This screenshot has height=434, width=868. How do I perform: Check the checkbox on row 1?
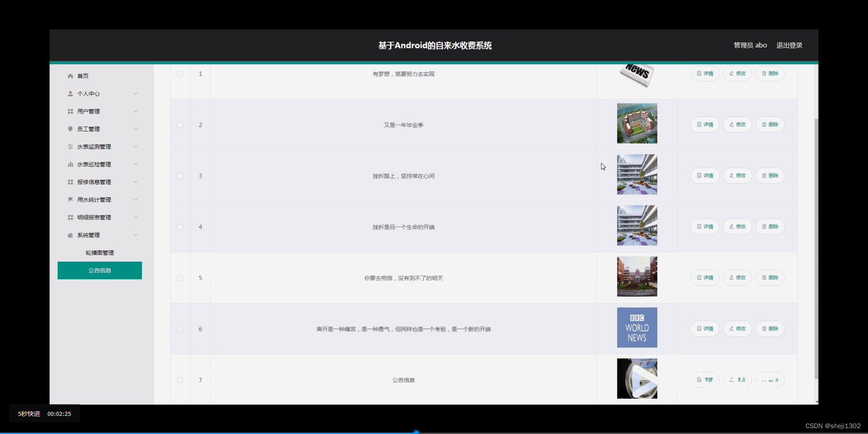[179, 74]
